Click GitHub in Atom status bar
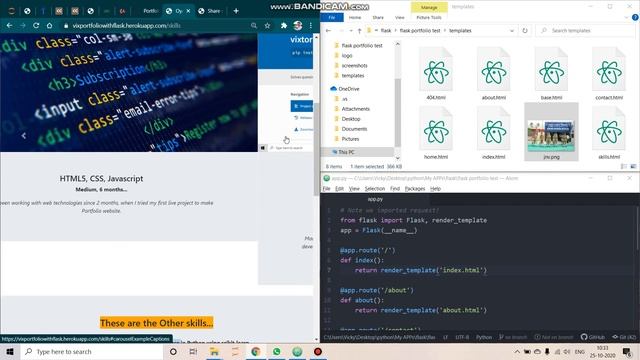The image size is (640, 360). tap(593, 337)
